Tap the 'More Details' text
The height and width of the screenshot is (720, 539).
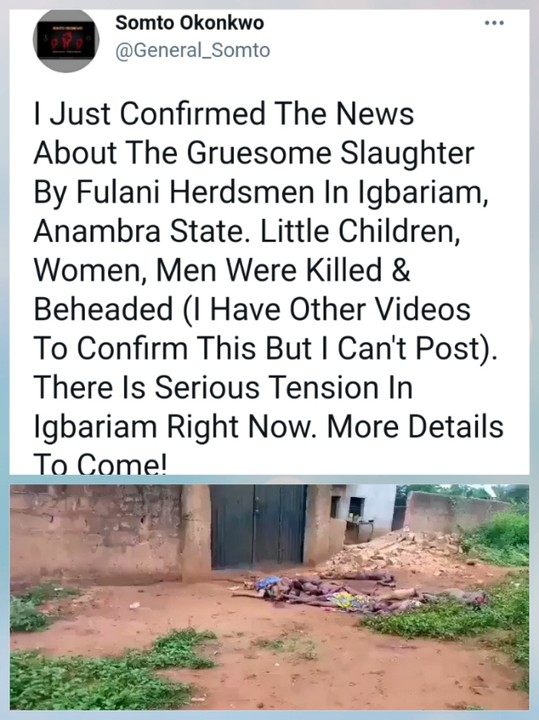point(415,427)
